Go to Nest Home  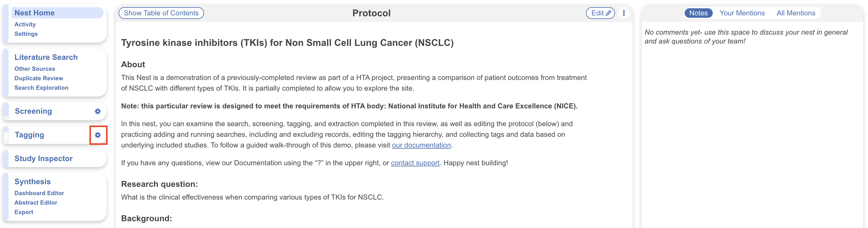[34, 13]
